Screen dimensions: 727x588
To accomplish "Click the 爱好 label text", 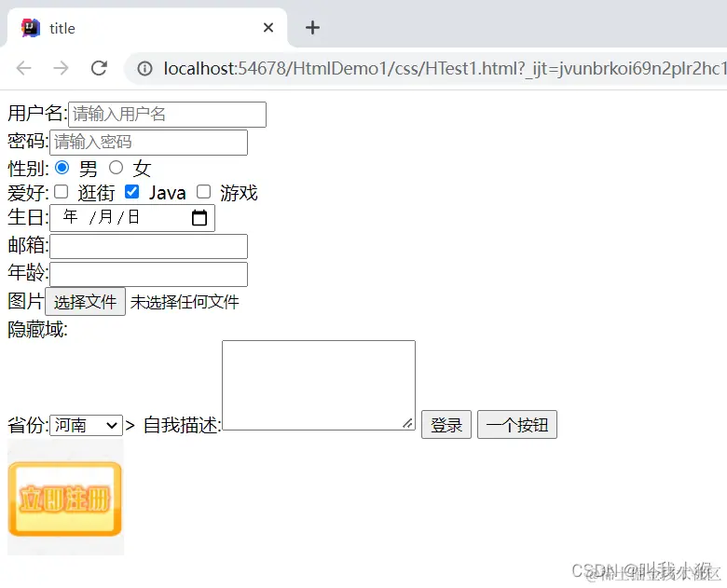I will (28, 193).
